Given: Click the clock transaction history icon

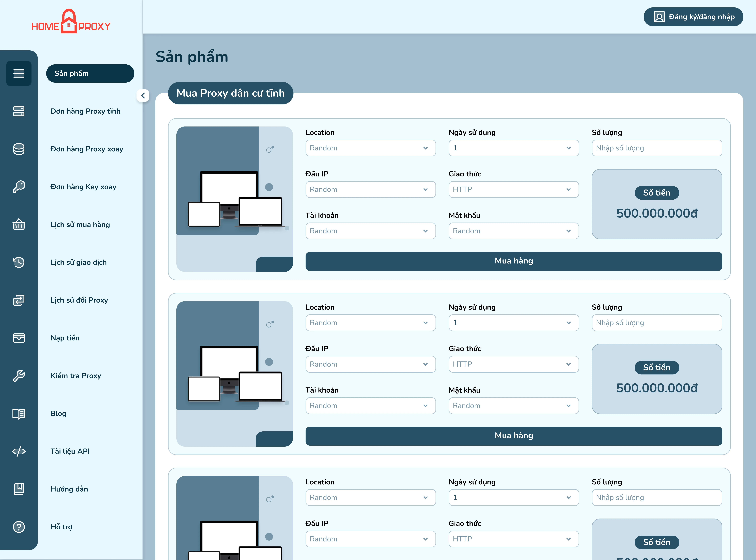Looking at the screenshot, I should [19, 262].
